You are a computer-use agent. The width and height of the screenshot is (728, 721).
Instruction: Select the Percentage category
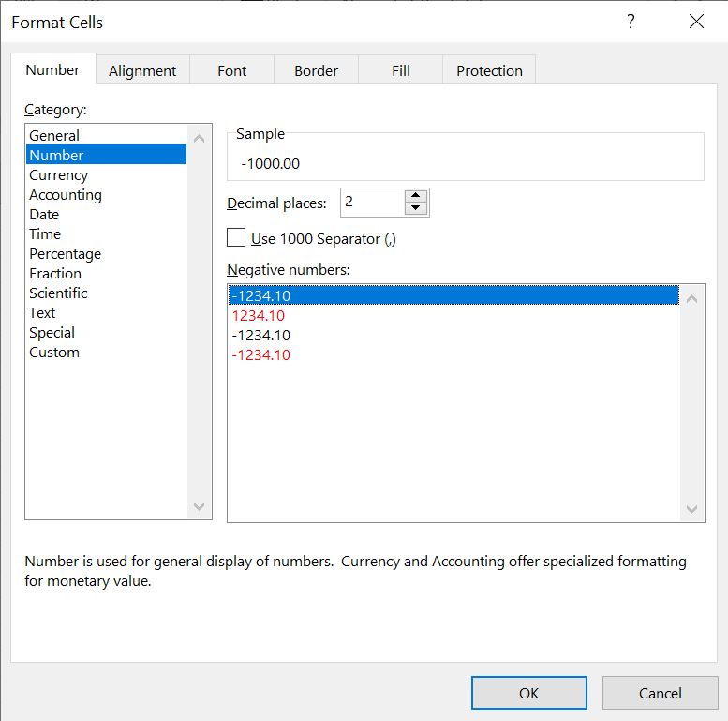click(65, 254)
